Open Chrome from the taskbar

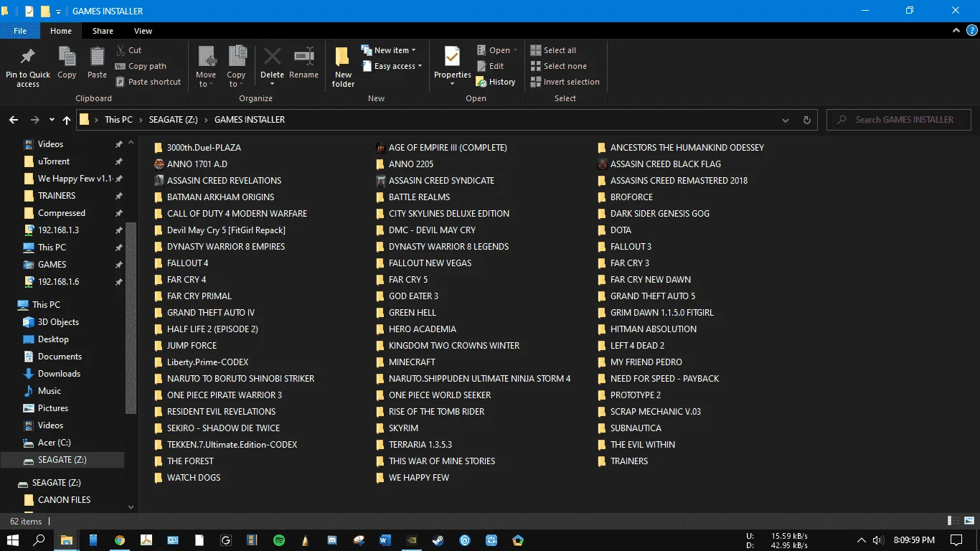pyautogui.click(x=120, y=540)
